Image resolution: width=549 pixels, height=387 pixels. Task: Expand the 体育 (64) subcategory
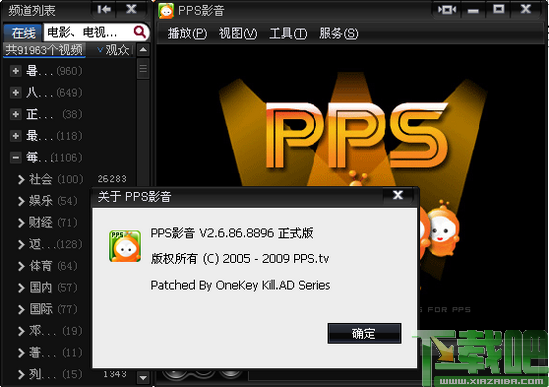pyautogui.click(x=21, y=266)
